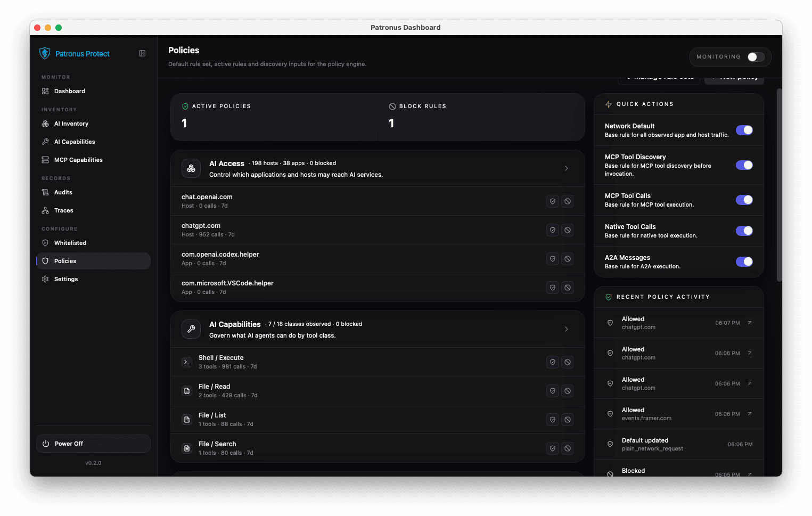812x516 pixels.
Task: Click the Default updated activity entry
Action: tap(679, 444)
